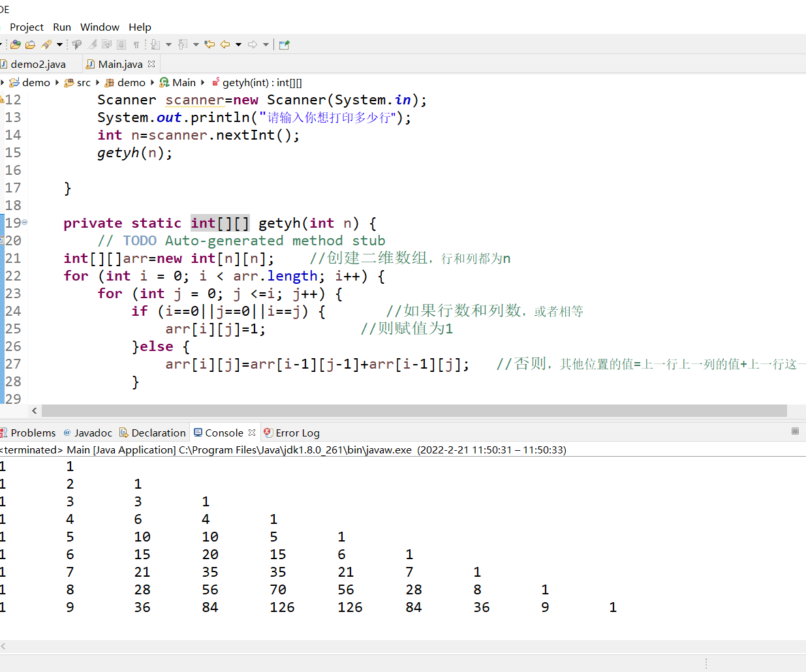
Task: Toggle the Pin Editor button
Action: [284, 44]
